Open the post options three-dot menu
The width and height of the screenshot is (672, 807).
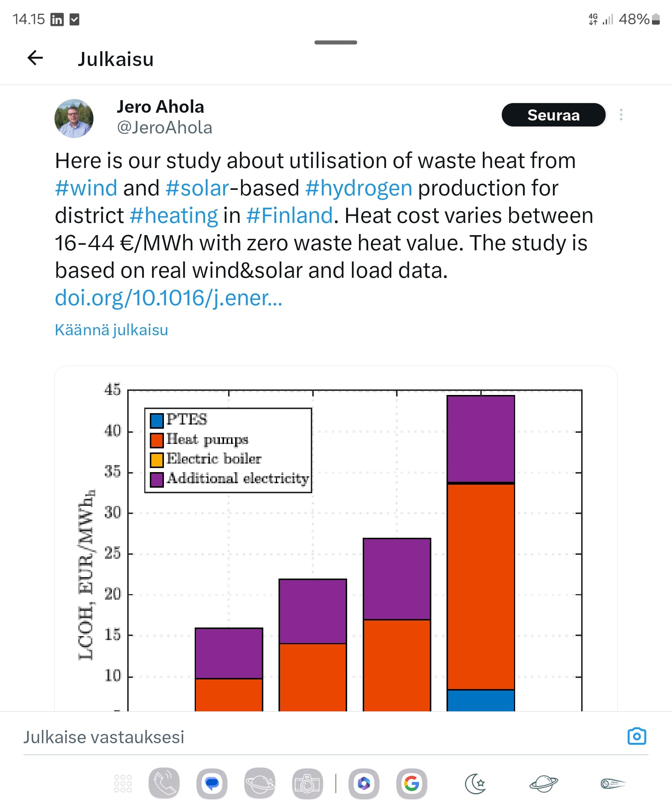point(621,115)
